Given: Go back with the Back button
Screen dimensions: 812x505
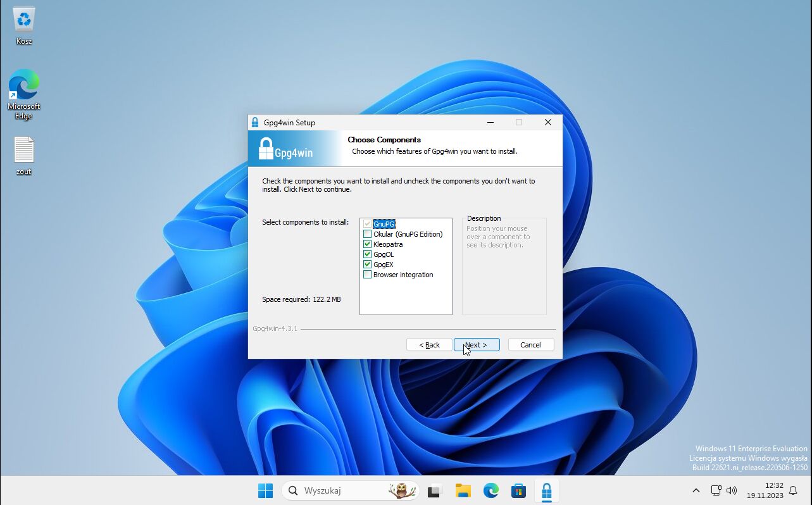Looking at the screenshot, I should 429,345.
